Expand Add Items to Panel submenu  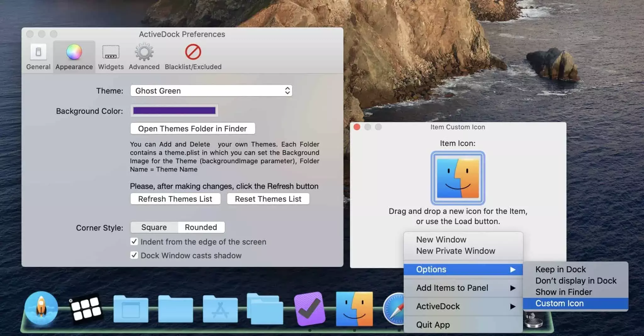click(463, 288)
